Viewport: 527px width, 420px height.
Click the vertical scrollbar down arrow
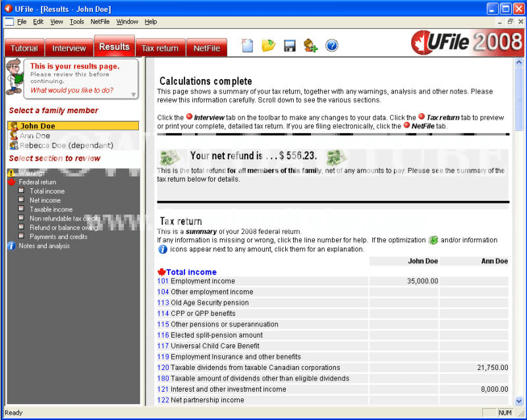coord(519,400)
